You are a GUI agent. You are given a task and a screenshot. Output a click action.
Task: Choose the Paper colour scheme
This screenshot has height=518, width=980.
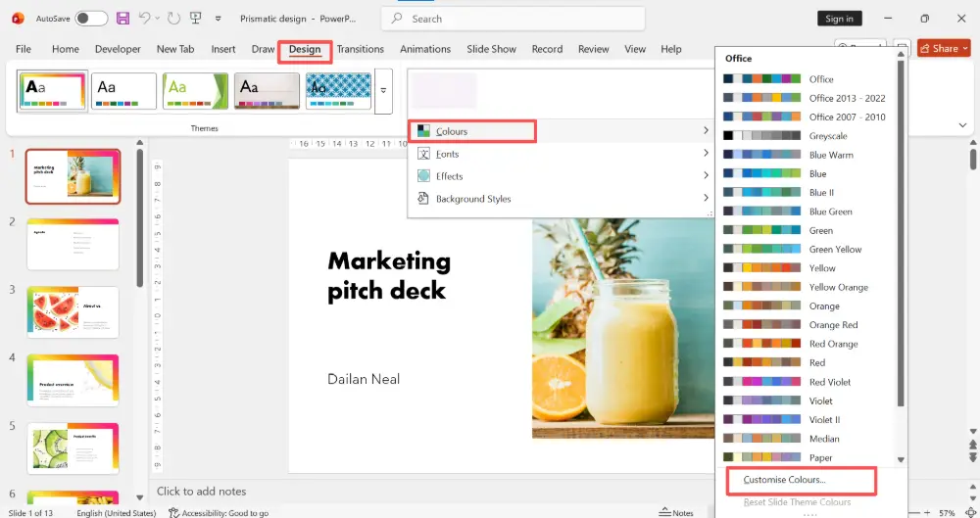point(808,457)
